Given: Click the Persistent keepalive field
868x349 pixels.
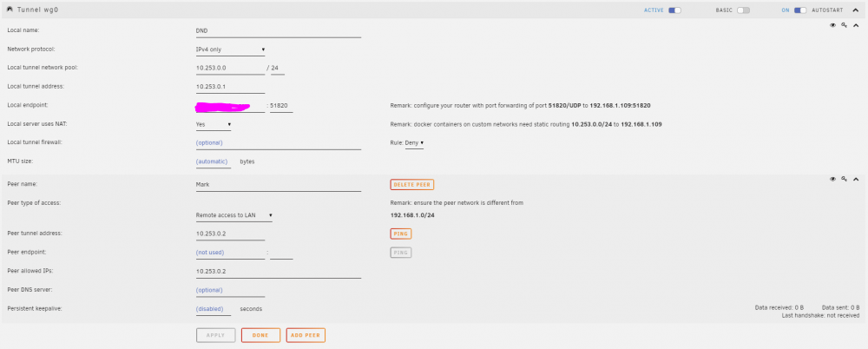Looking at the screenshot, I should pos(214,309).
